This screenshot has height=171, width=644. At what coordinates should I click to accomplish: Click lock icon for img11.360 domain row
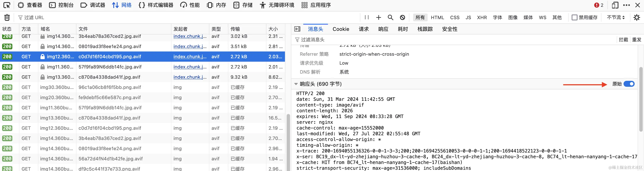43,67
